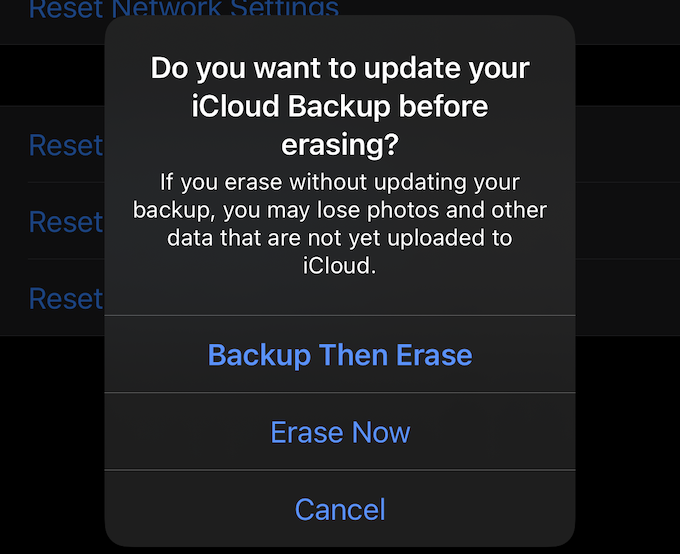Click the final "iCloud." word in the warning
Viewport: 680px width, 554px height.
click(340, 267)
